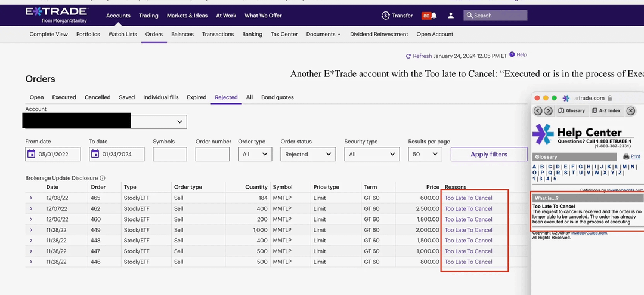Expand order 465 row
Image resolution: width=644 pixels, height=295 pixels.
tap(31, 198)
